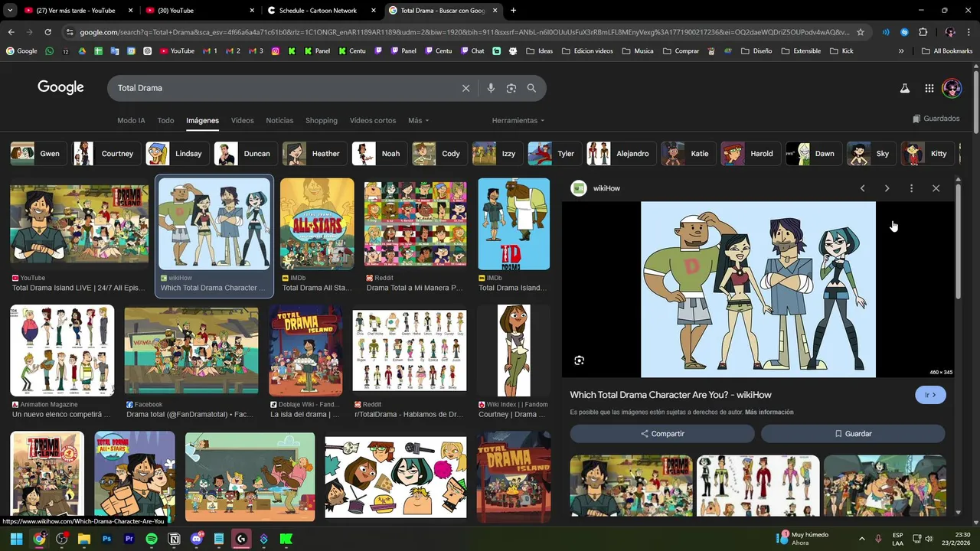Screen dimensions: 980x551
Task: Close the image preview panel
Action: click(936, 188)
